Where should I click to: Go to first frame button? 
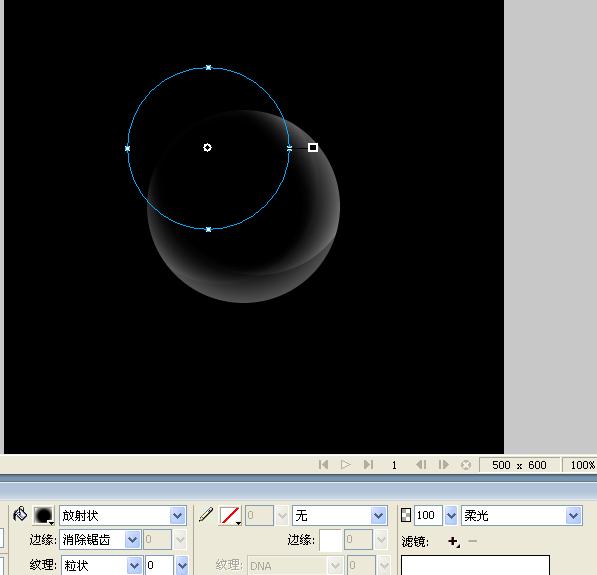click(x=324, y=465)
